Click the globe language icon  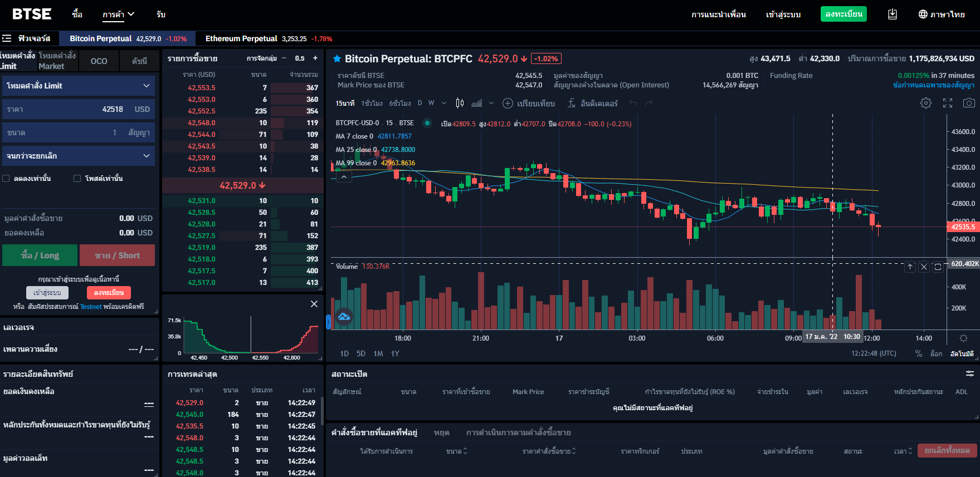pyautogui.click(x=923, y=14)
